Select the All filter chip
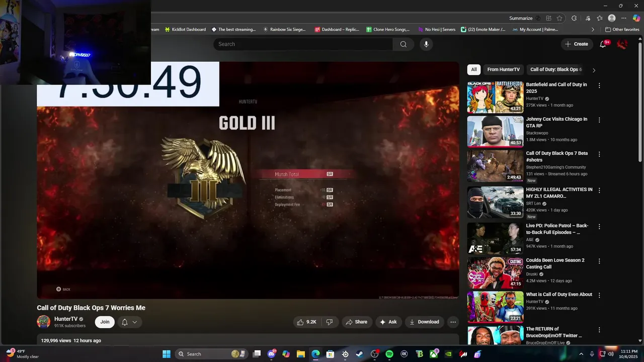This screenshot has height=362, width=644. pyautogui.click(x=474, y=70)
